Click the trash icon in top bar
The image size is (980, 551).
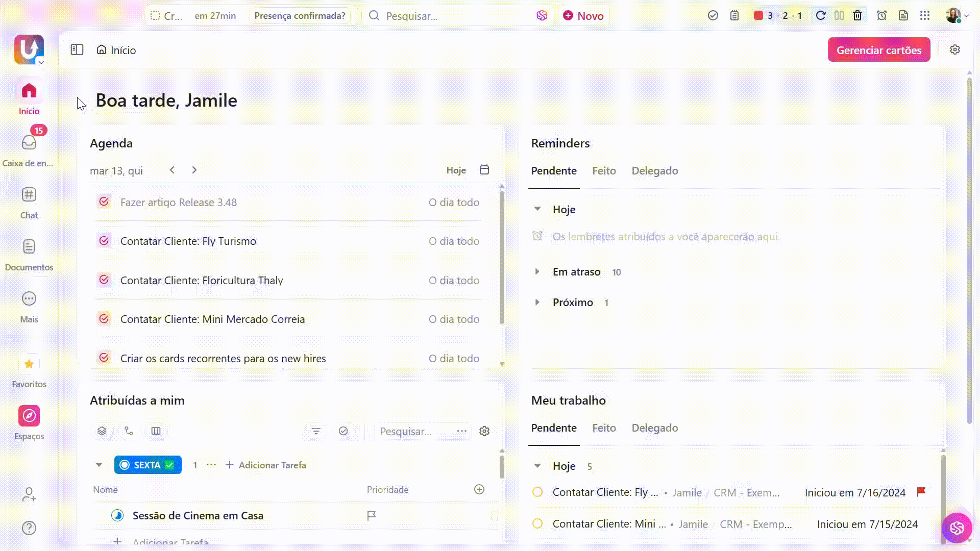click(857, 15)
